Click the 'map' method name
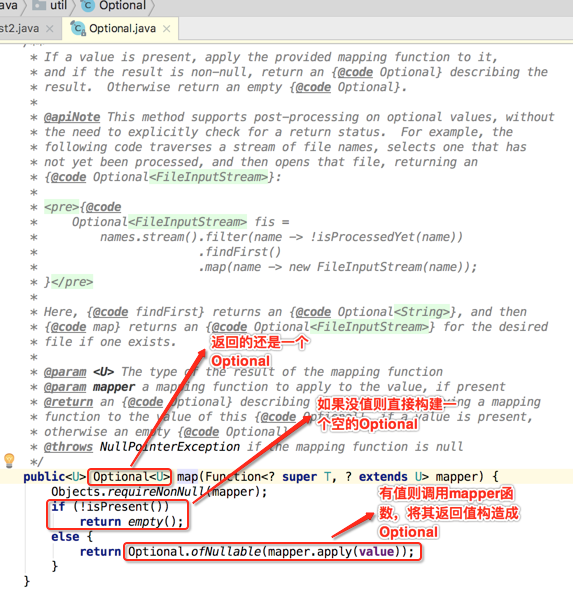Viewport: 573px width, 598px height. pos(187,476)
